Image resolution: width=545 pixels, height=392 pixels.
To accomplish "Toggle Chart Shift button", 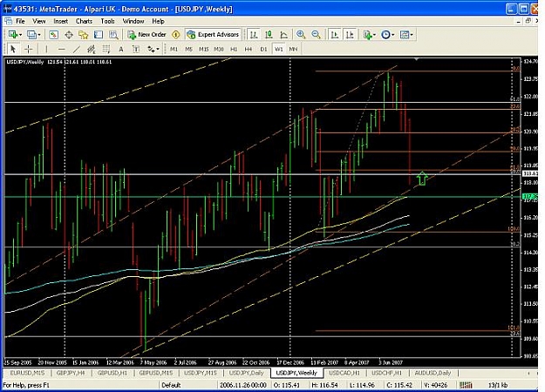I will coord(350,35).
